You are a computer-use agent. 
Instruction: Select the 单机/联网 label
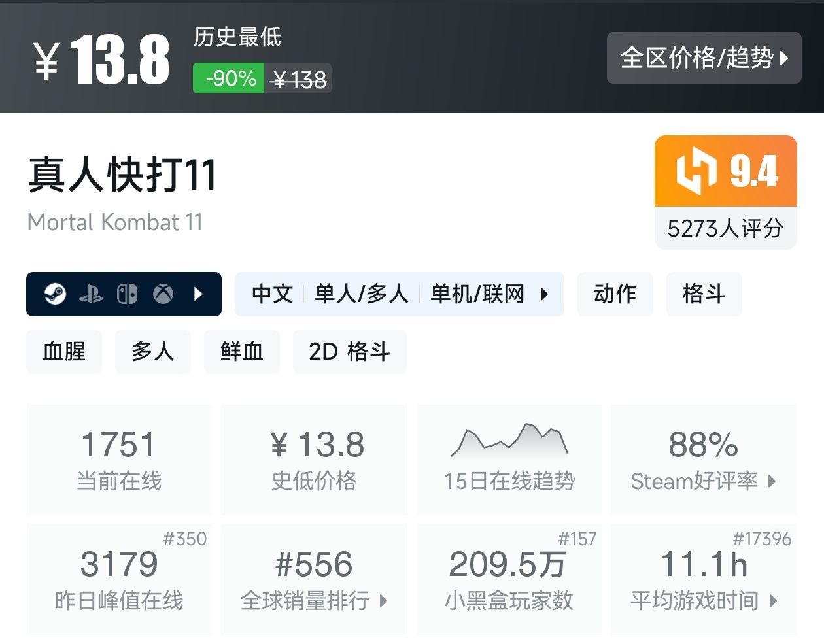477,294
